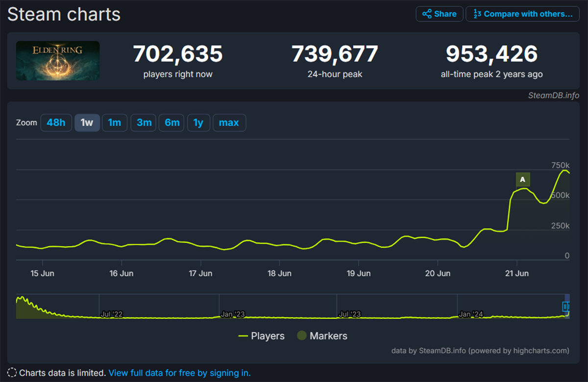Screen dimensions: 588x382
Task: Show max time range
Action: (x=229, y=123)
